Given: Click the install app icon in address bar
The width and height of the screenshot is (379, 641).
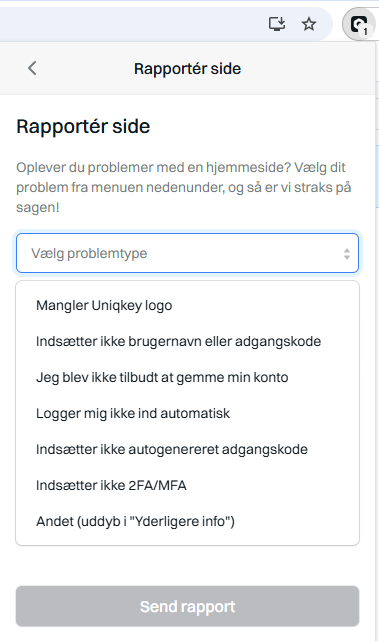Looking at the screenshot, I should pyautogui.click(x=277, y=24).
